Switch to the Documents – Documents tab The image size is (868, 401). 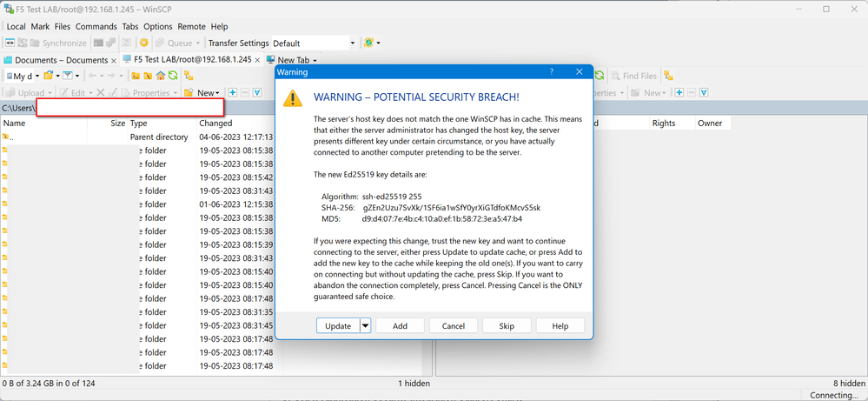tap(56, 60)
